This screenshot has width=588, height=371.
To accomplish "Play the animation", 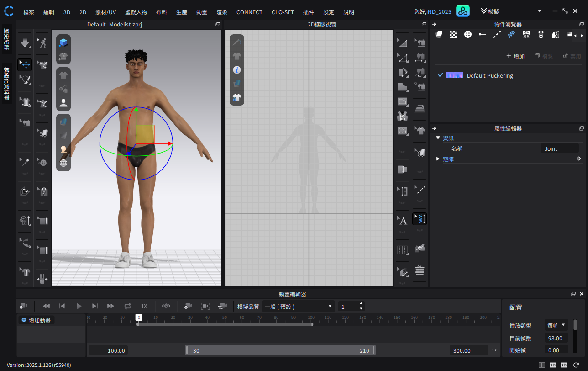I will [x=79, y=306].
